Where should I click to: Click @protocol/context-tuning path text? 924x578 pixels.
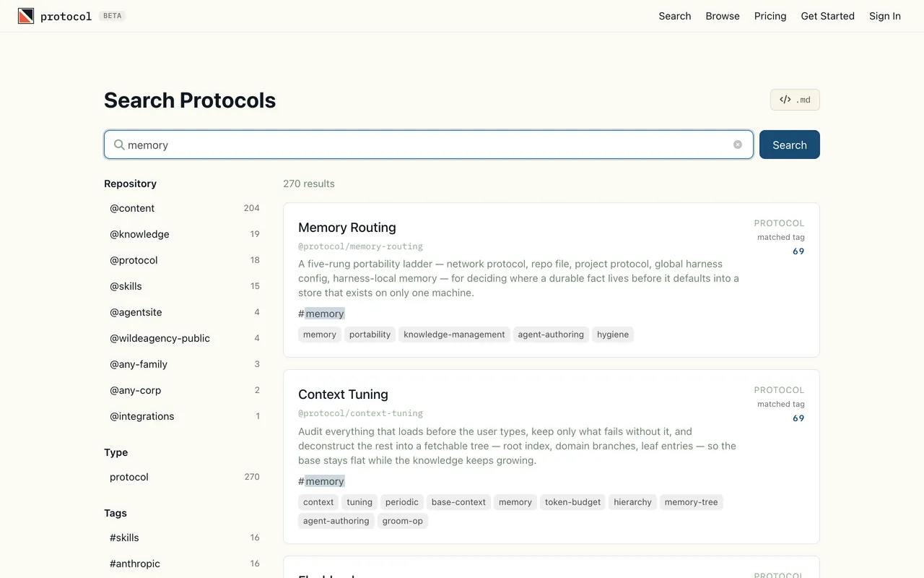click(360, 413)
